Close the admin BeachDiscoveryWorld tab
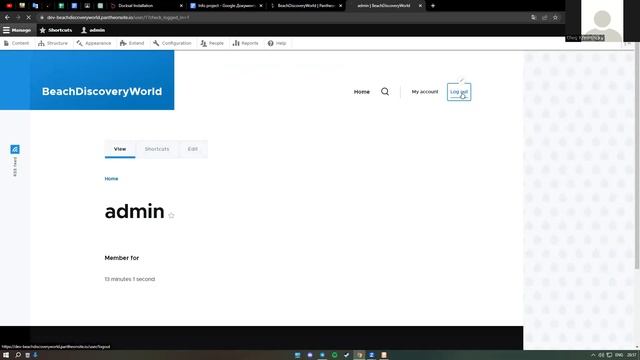The image size is (640, 360). coord(420,6)
